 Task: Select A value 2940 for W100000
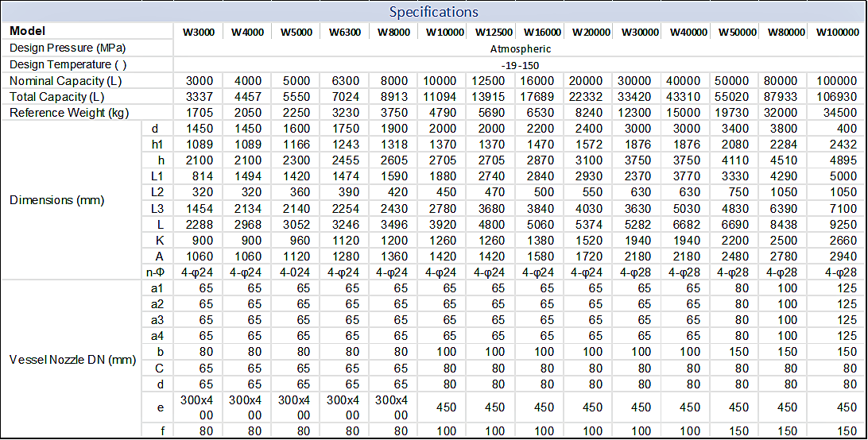coord(843,257)
